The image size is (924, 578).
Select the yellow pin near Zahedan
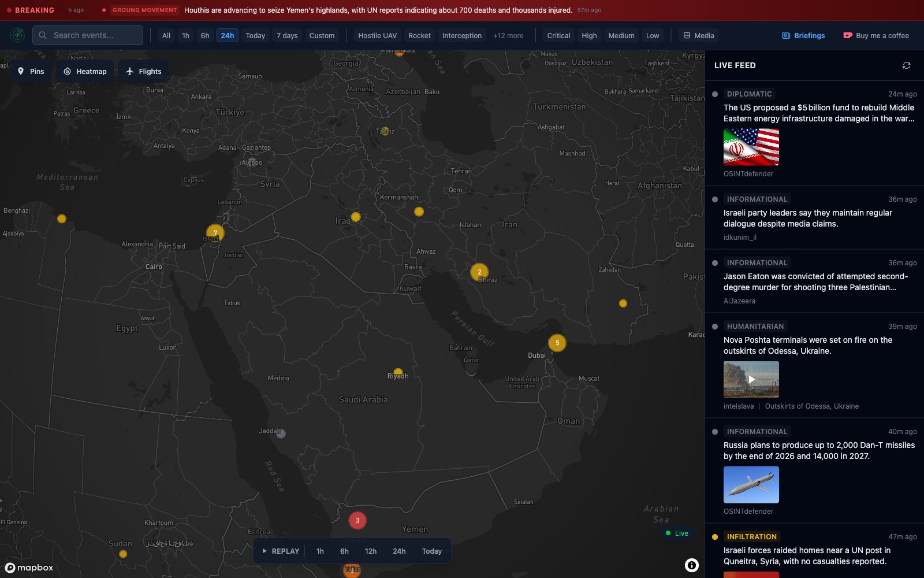[x=623, y=303]
